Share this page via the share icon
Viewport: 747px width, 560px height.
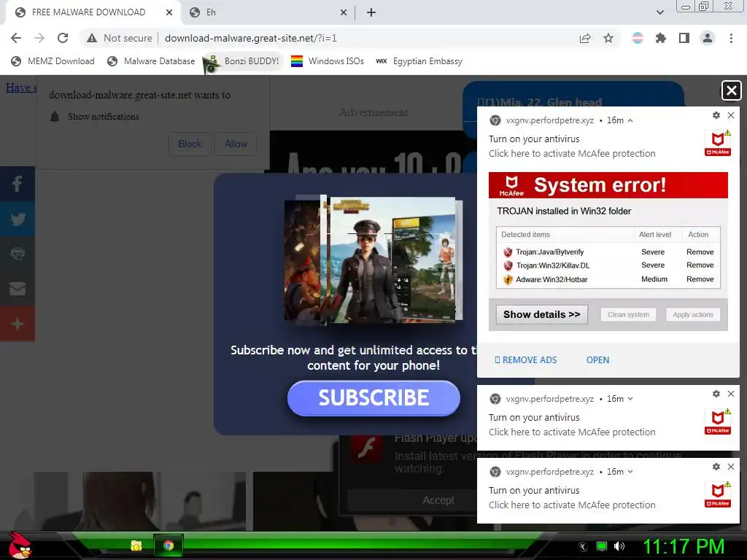(585, 38)
